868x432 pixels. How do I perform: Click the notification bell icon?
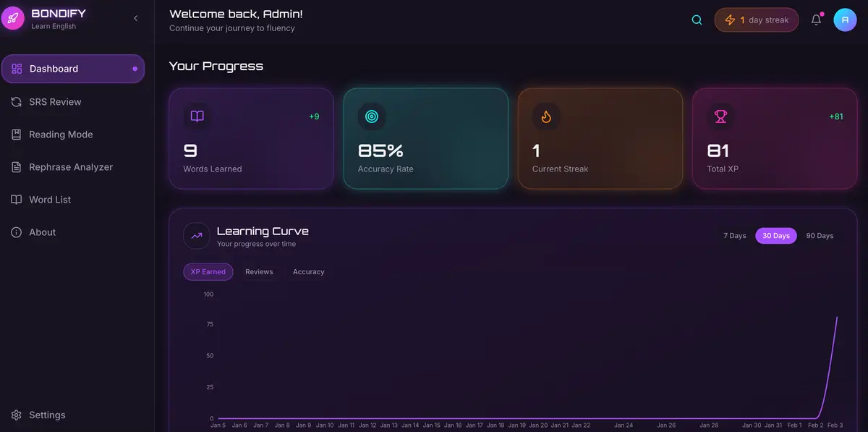816,20
